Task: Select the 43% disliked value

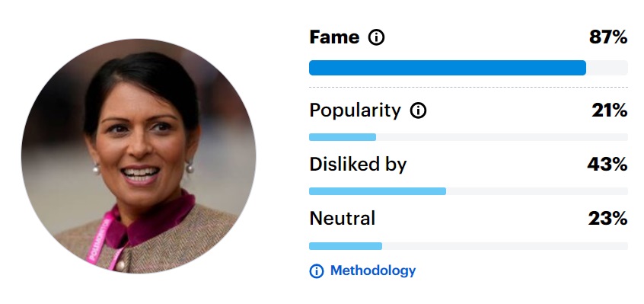Action: pos(607,165)
